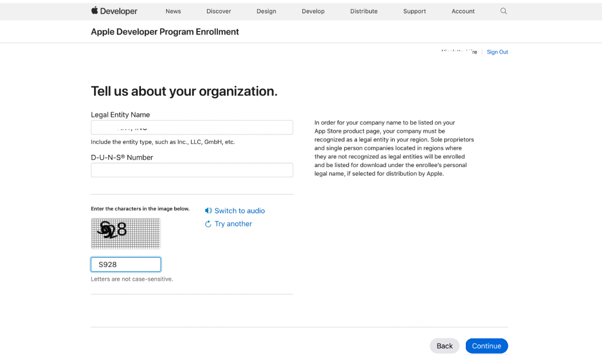Open the Support menu item
This screenshot has width=602, height=364.
[x=415, y=11]
